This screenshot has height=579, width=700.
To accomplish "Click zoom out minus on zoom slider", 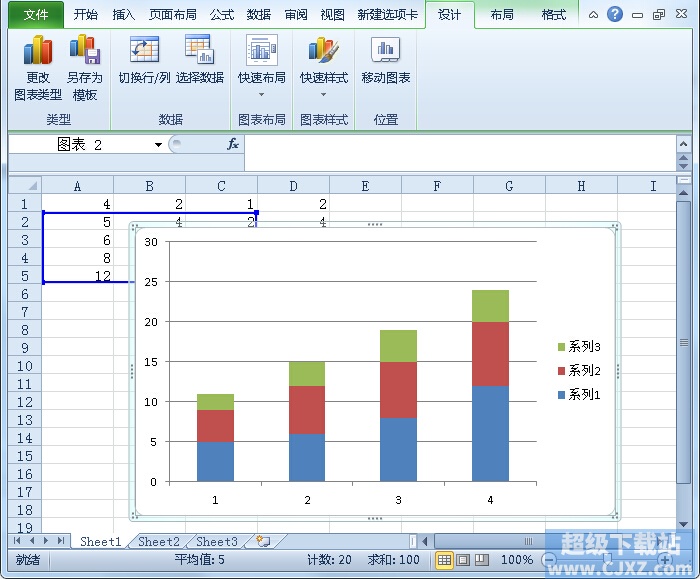I will pos(549,560).
